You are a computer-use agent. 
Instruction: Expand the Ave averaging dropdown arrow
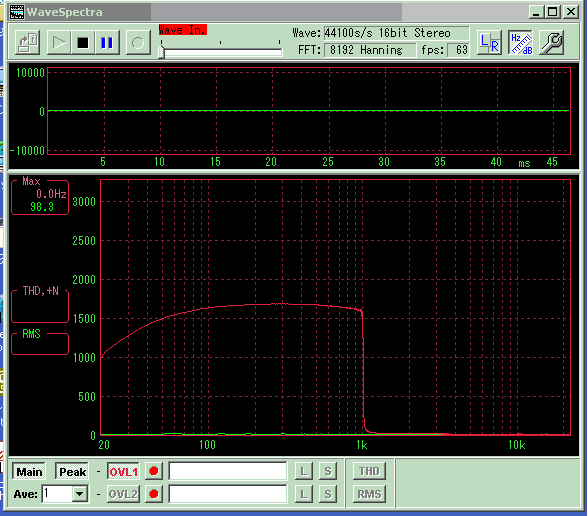tap(80, 494)
